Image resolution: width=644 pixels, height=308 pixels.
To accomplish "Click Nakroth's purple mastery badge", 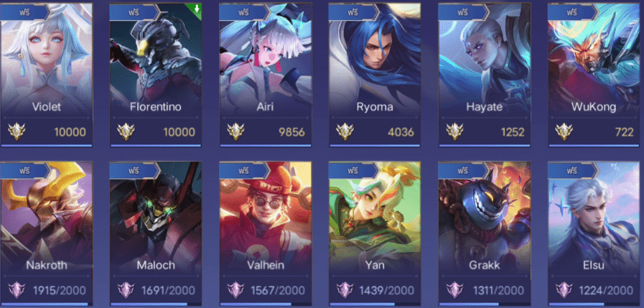I will (x=17, y=290).
